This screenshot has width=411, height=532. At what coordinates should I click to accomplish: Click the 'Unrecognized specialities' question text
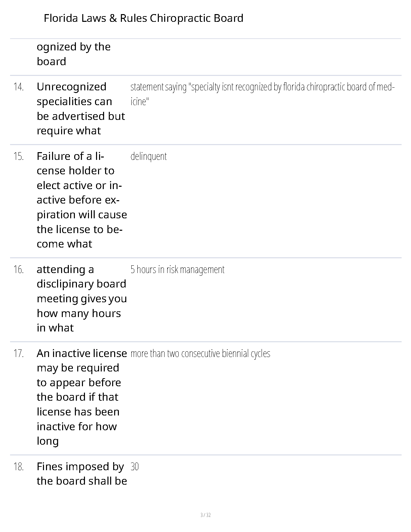(x=81, y=108)
